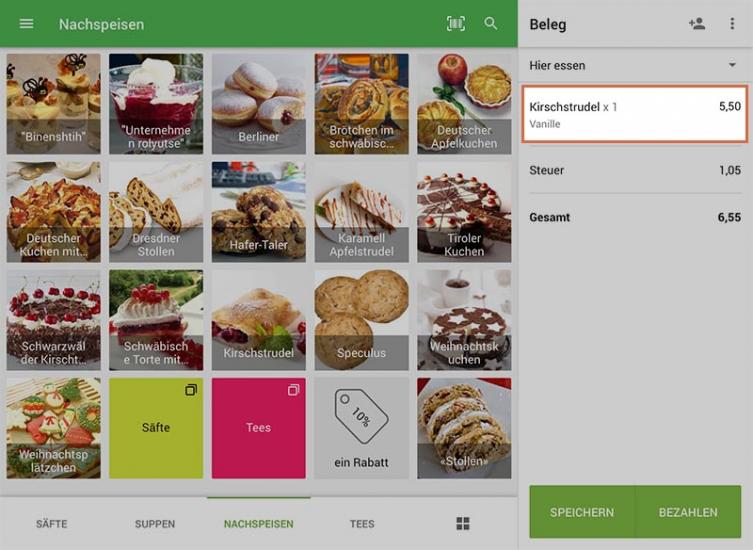
Task: Select the TEES bottom tab
Action: pos(362,524)
